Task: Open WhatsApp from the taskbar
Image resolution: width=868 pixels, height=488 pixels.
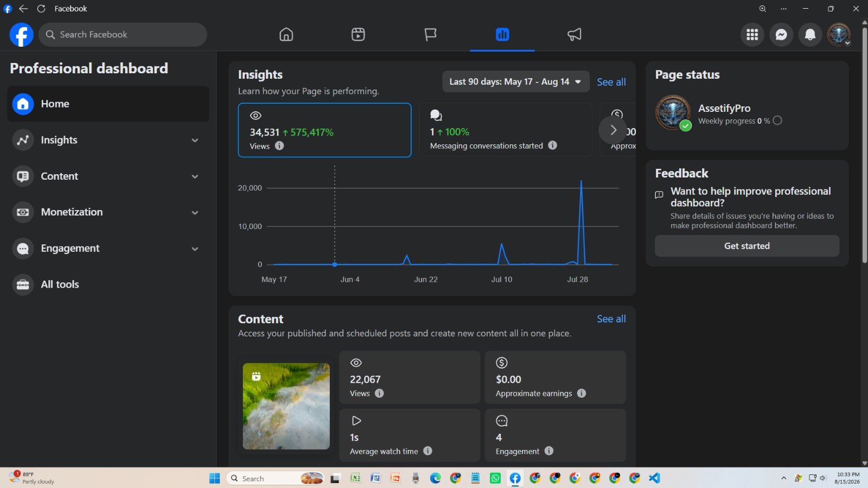Action: tap(495, 478)
